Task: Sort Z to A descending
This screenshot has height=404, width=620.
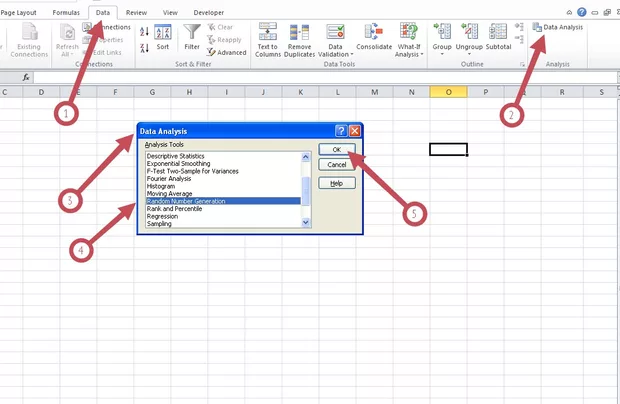Action: point(144,48)
